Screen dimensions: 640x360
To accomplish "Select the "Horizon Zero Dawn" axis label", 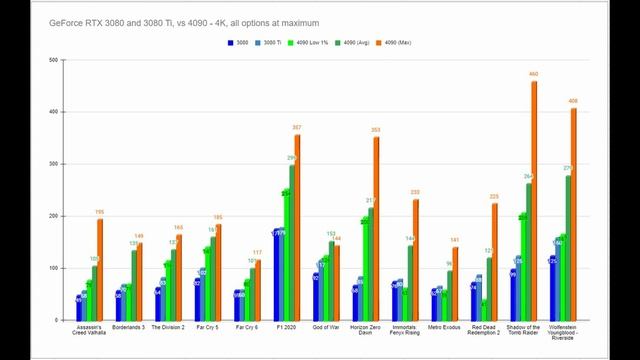I will 365,330.
